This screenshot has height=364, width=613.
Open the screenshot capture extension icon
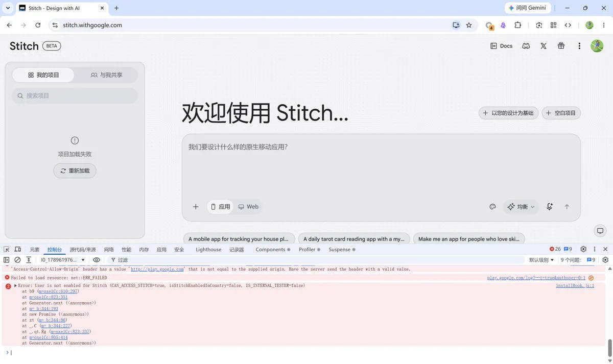point(539,25)
